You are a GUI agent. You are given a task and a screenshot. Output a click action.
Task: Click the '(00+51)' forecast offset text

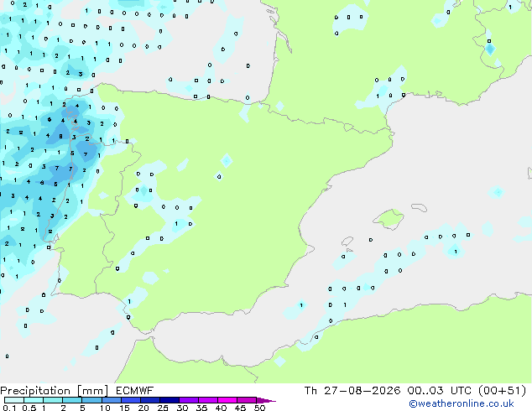[502, 391]
